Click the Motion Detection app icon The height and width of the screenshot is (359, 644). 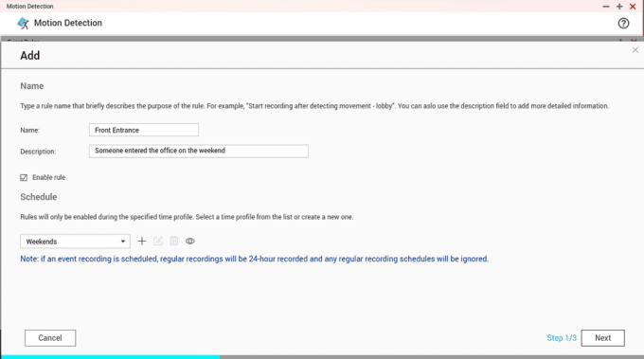tap(23, 24)
